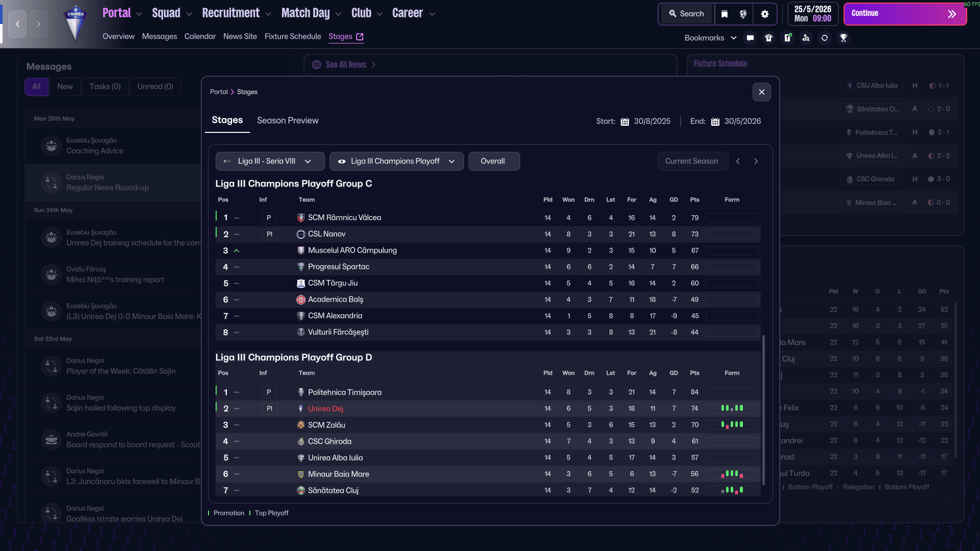Click the player search scouting icon
Screen dimensions: 980x551
coord(806,38)
